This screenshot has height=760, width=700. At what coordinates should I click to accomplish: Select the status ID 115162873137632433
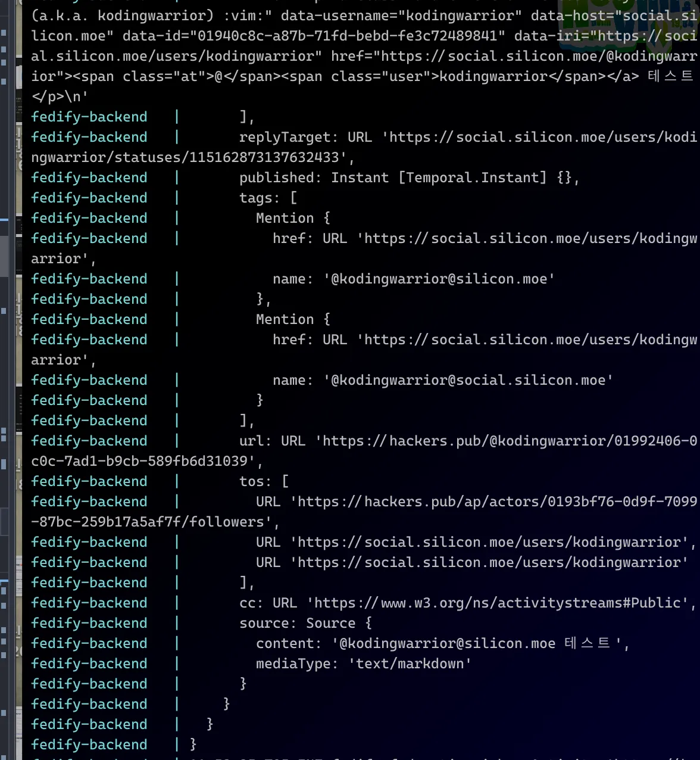265,157
